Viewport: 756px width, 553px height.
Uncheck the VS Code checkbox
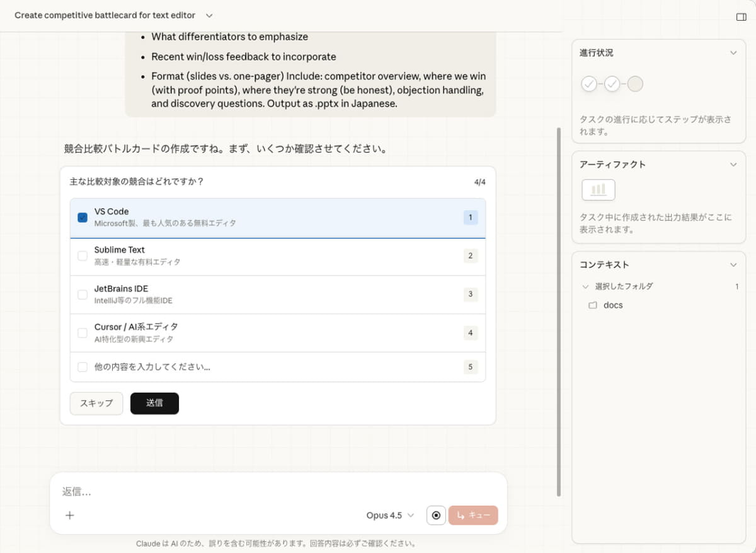pos(83,218)
